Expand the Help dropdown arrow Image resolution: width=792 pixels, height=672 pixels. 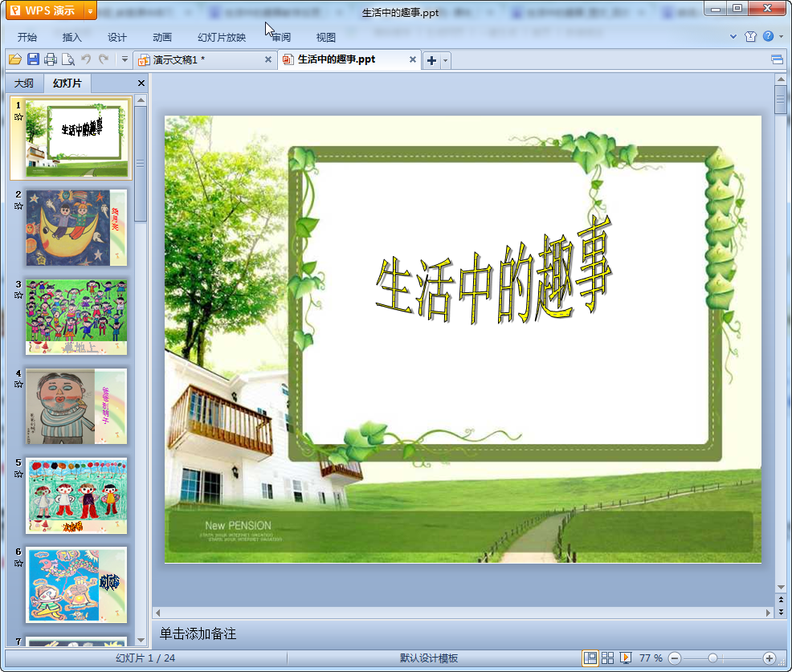click(x=781, y=36)
